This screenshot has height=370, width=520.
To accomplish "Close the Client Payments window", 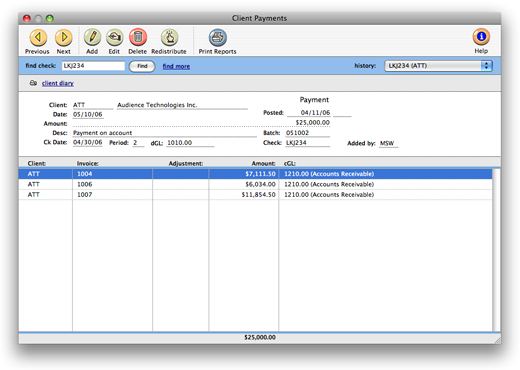I will coord(27,18).
